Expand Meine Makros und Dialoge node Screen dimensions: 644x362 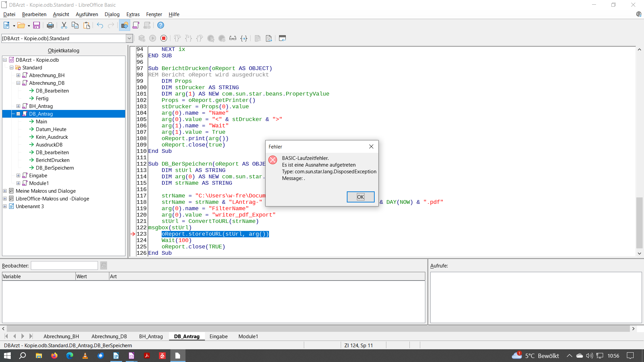click(x=5, y=191)
